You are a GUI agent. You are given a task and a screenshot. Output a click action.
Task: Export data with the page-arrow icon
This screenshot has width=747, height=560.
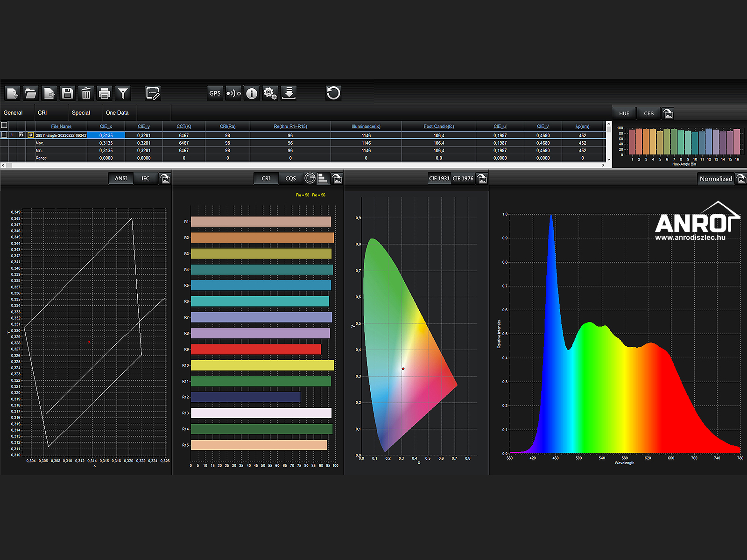click(49, 93)
